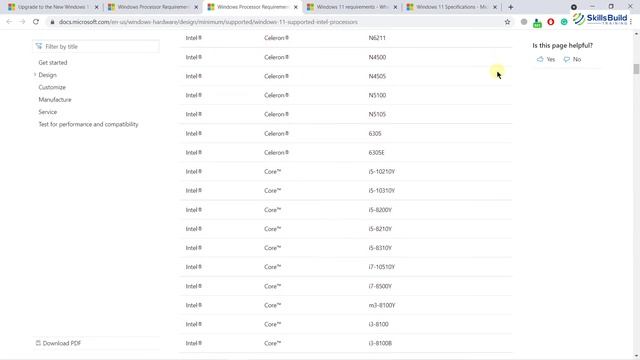Click the Is this page helpful heading

[x=562, y=45]
